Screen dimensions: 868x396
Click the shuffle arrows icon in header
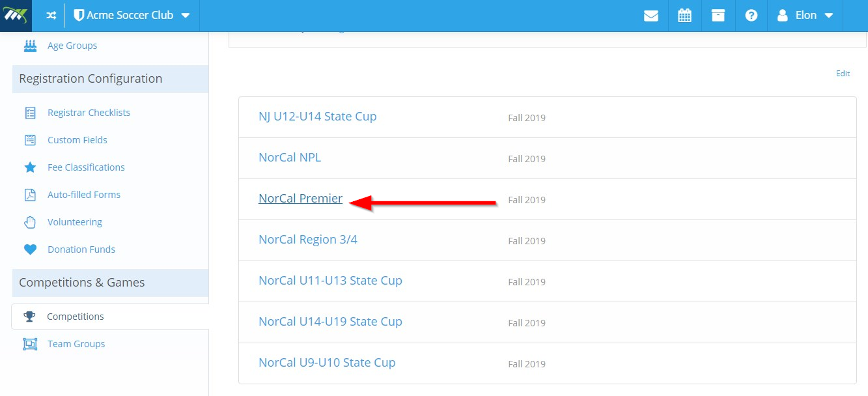point(51,16)
